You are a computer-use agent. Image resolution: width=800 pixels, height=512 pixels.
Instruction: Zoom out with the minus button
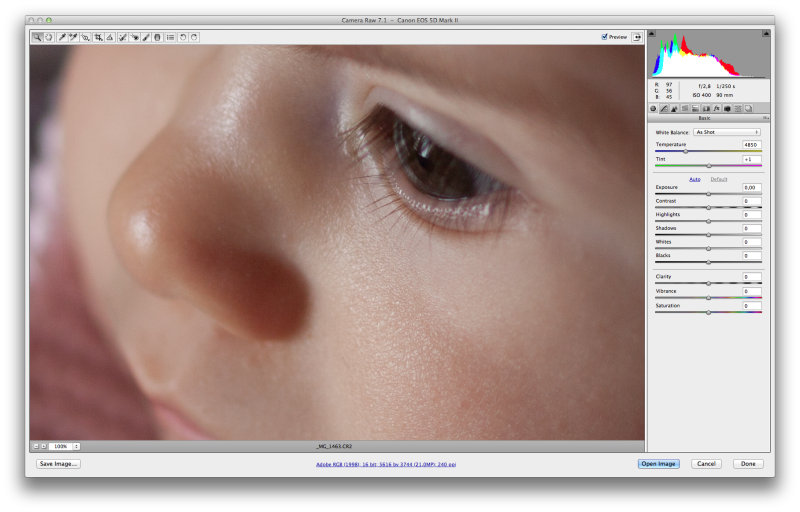(x=36, y=446)
